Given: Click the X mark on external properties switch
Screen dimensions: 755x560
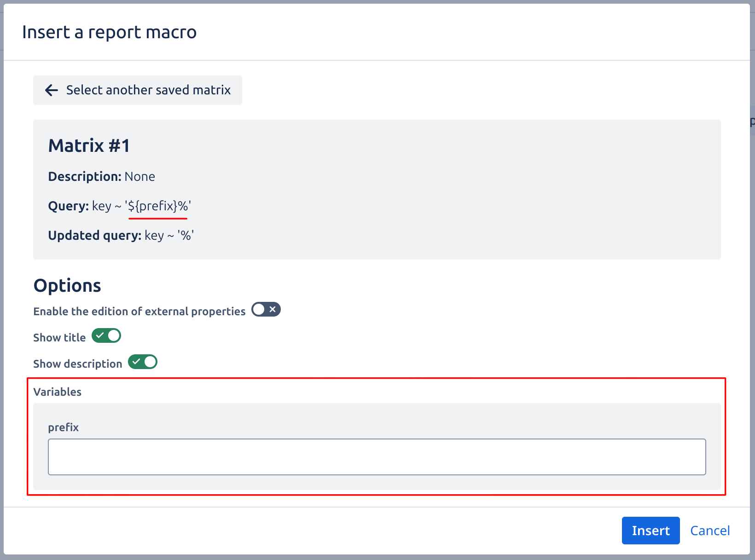Looking at the screenshot, I should [273, 309].
